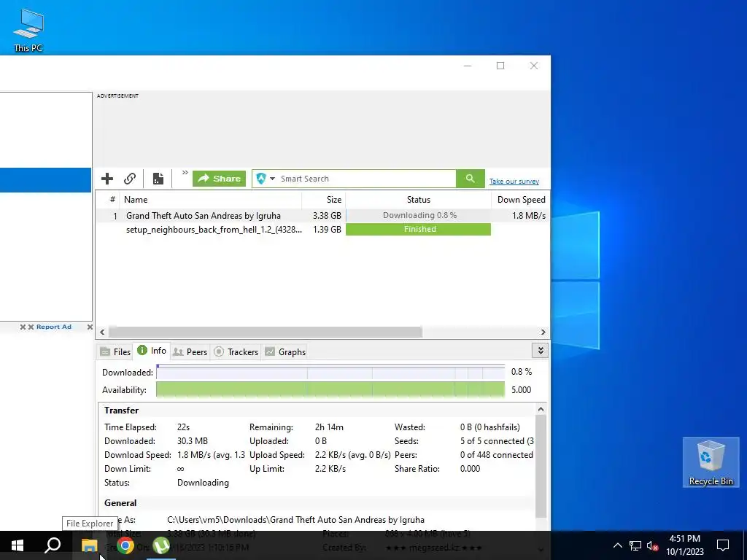Open the Windows Start menu

[x=18, y=545]
